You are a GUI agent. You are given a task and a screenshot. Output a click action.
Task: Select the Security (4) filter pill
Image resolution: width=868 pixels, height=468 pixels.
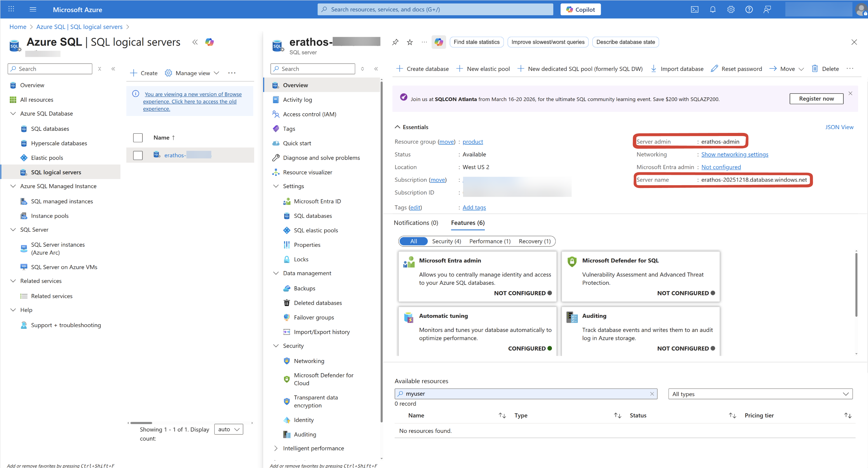coord(446,241)
